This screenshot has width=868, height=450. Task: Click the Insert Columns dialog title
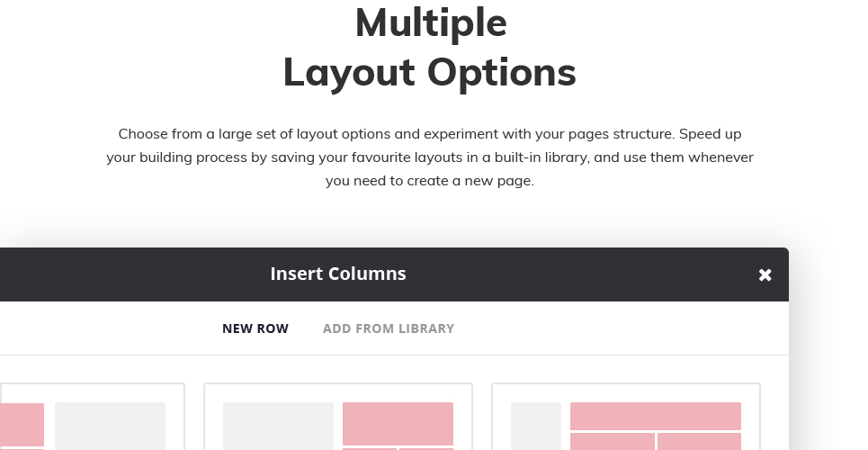coord(338,274)
